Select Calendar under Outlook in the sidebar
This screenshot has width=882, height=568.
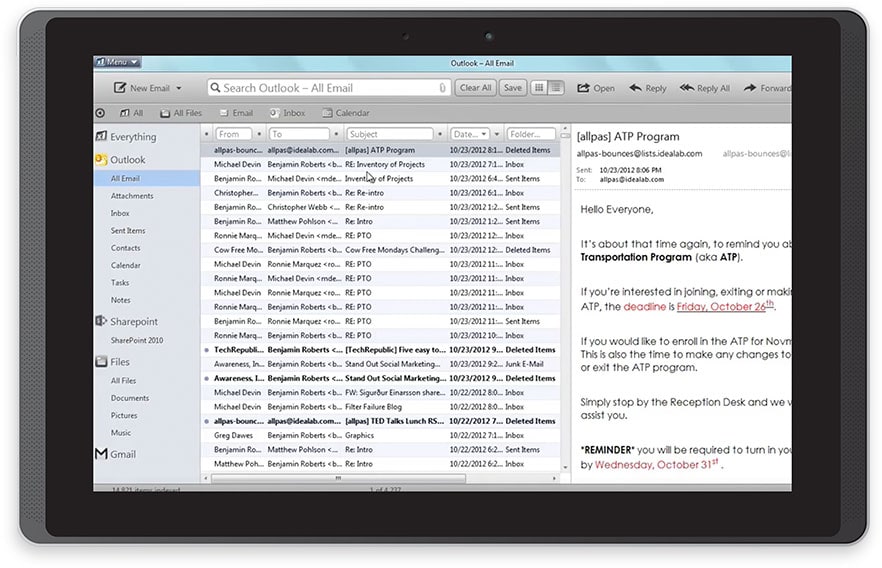[x=125, y=265]
